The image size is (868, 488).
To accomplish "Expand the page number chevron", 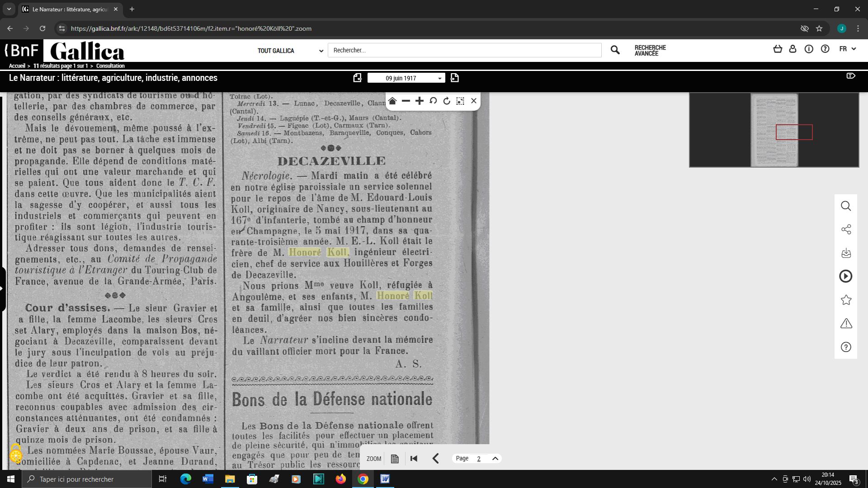I will pyautogui.click(x=495, y=459).
